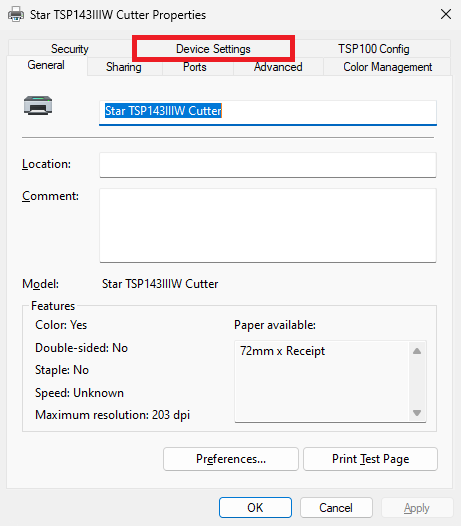Viewport: 461px width, 526px height.
Task: Click the Staple: No text
Action: coord(62,370)
